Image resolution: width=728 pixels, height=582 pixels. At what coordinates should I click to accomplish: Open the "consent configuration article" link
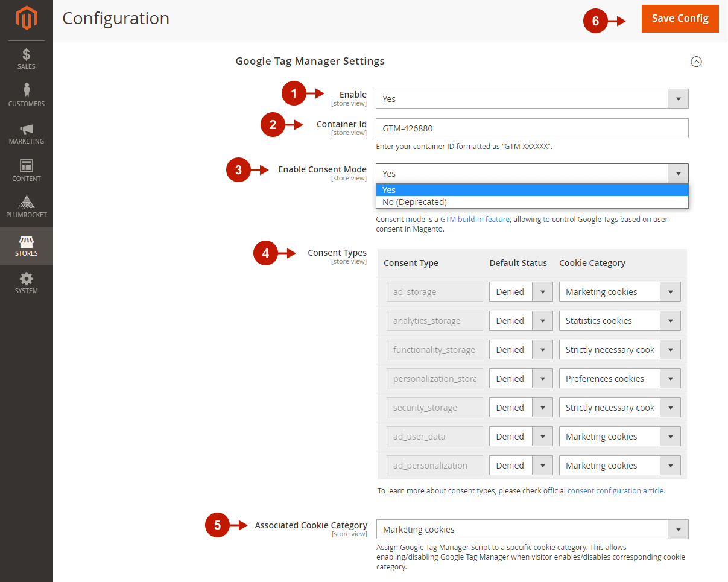point(615,491)
